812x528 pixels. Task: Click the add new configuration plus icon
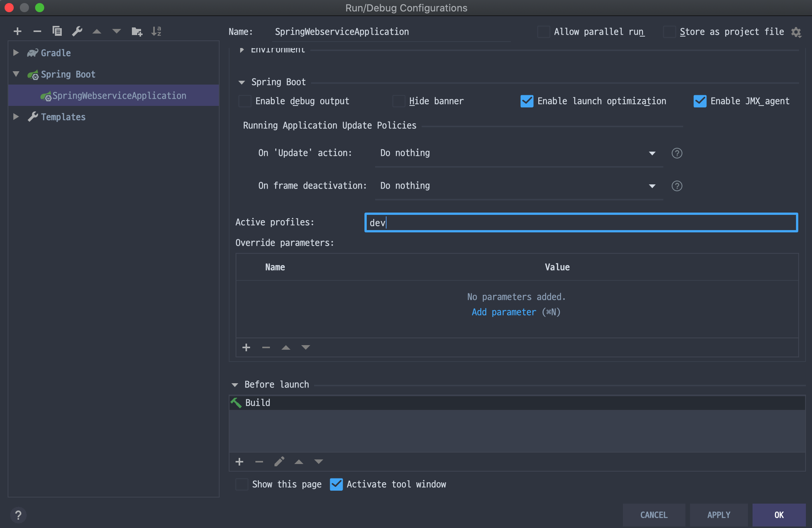click(18, 31)
